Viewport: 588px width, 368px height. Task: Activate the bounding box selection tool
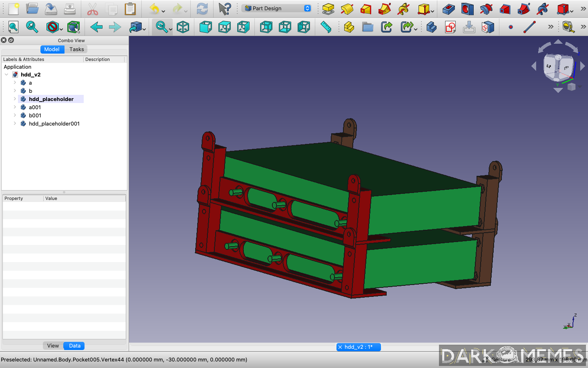pos(73,27)
